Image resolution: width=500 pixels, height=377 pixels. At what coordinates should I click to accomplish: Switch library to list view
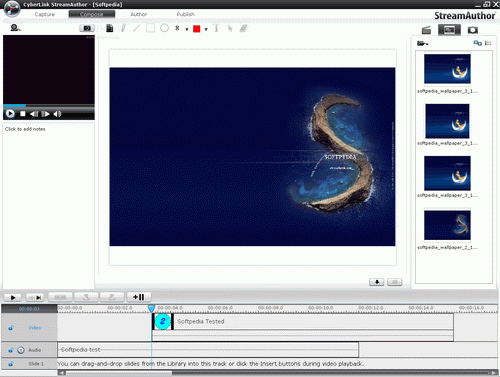(x=488, y=43)
